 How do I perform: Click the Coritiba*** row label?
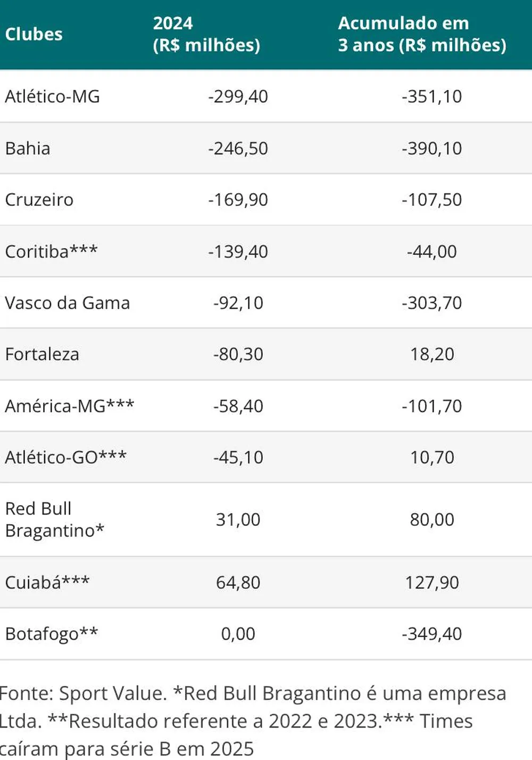click(51, 251)
